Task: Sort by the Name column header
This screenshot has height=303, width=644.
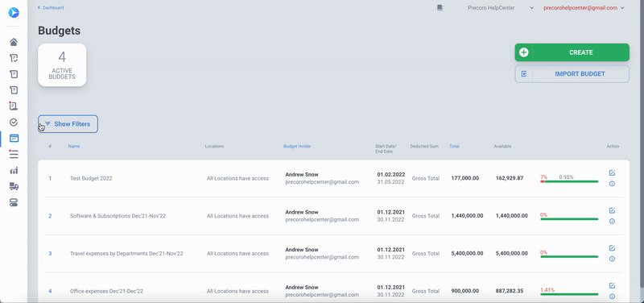Action: 74,147
